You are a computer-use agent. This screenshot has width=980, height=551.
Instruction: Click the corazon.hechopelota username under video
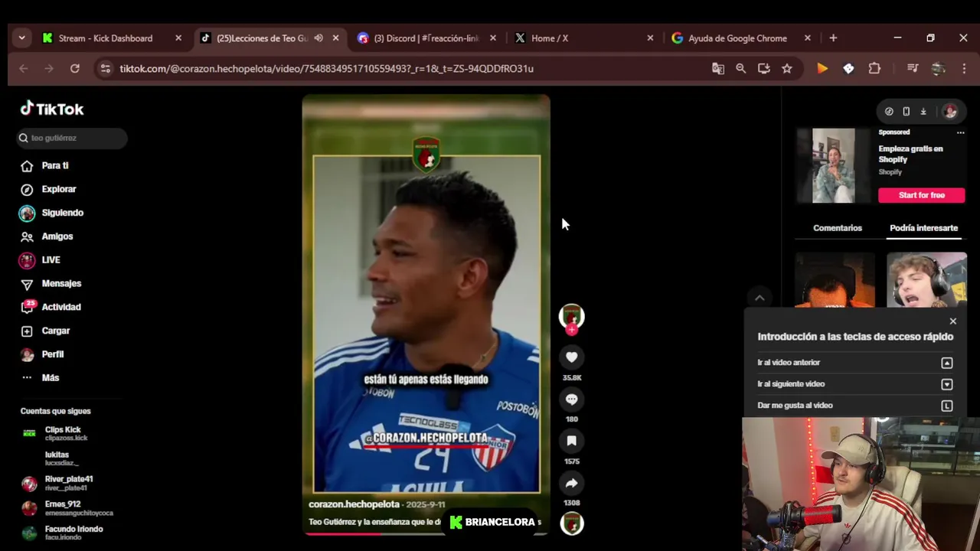point(354,504)
